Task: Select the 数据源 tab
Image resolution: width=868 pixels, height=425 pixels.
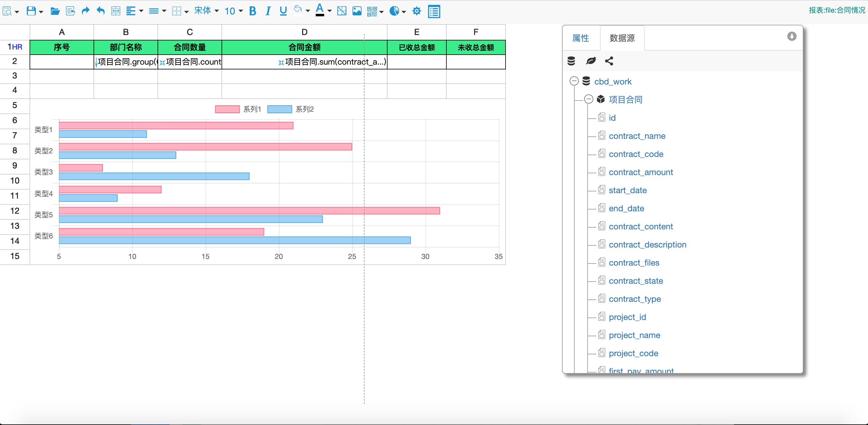Action: (x=622, y=38)
